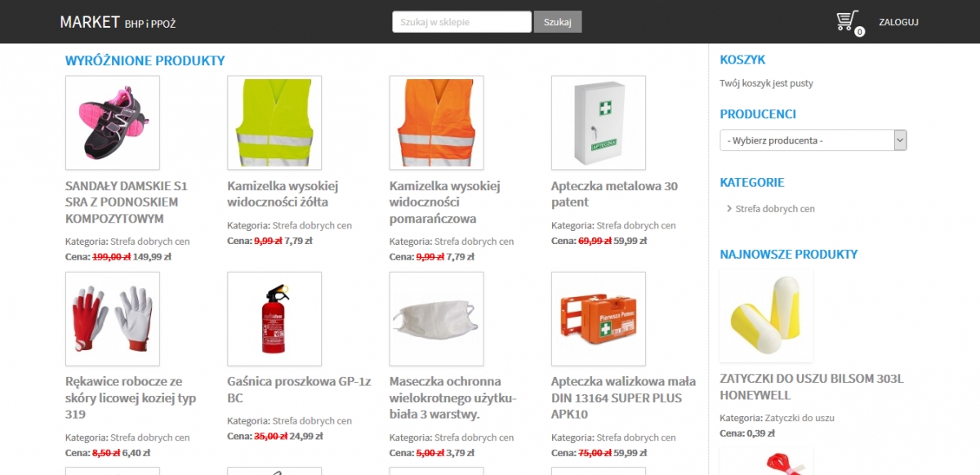Open the pink safety sandals product image
Screen dimensions: 980x475
[x=113, y=122]
